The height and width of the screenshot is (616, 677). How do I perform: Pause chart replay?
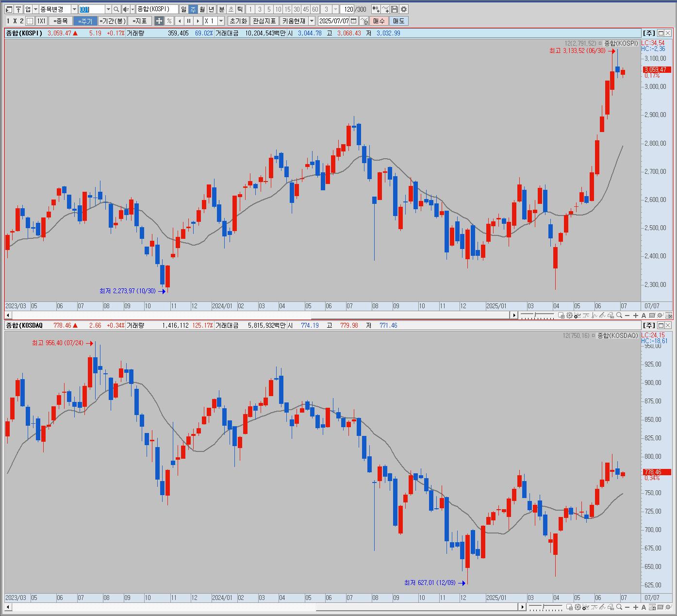click(x=189, y=21)
